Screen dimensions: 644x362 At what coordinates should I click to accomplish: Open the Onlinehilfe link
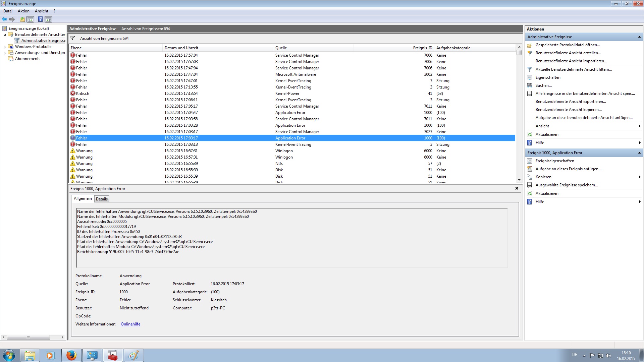click(130, 324)
